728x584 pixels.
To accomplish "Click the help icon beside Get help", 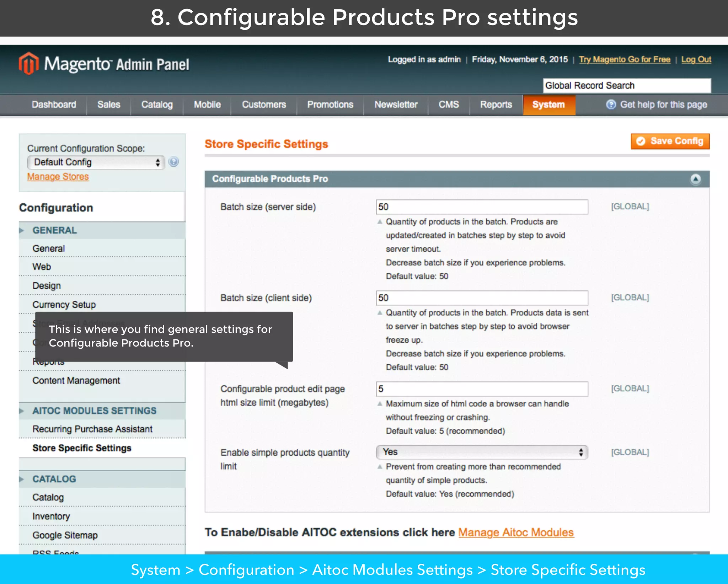I will coord(611,105).
